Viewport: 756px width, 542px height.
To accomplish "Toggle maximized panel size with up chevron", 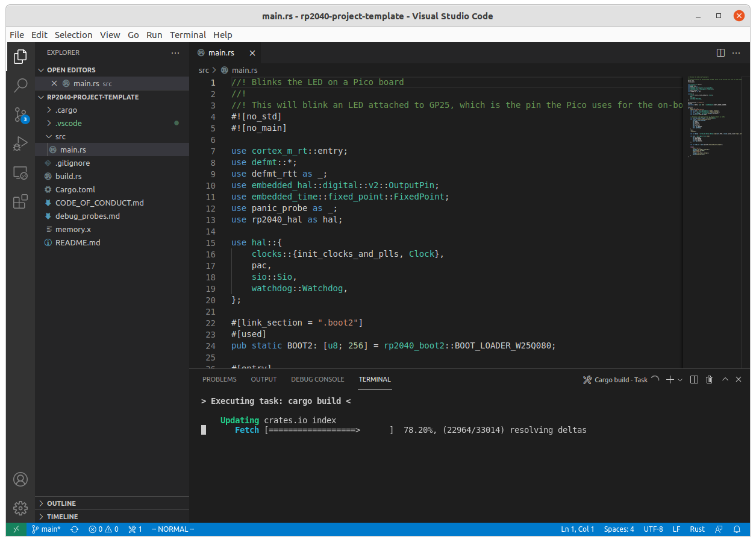I will point(725,380).
